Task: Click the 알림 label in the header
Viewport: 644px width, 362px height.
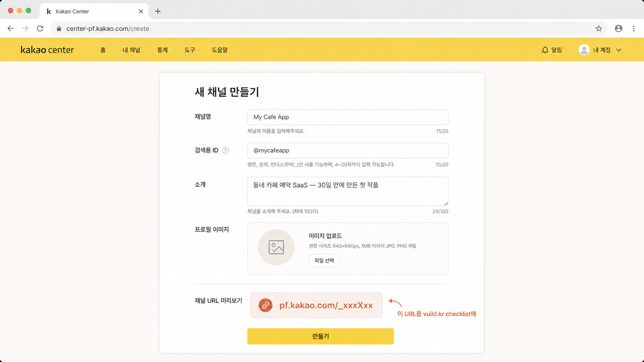Action: click(x=557, y=50)
